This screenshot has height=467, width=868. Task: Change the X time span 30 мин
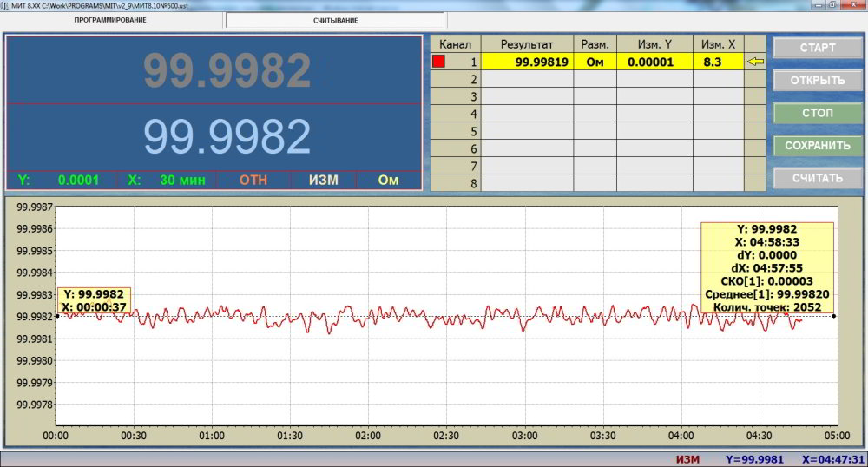[x=182, y=181]
